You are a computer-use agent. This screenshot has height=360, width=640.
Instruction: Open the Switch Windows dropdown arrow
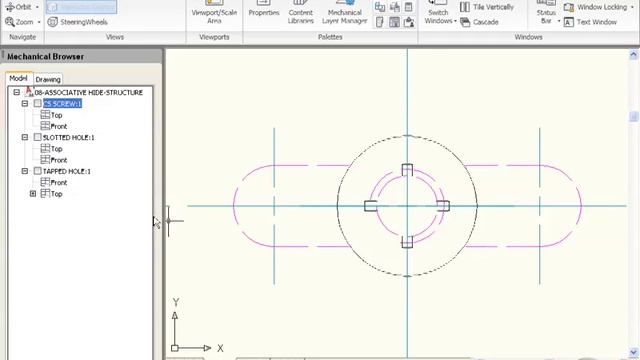point(455,21)
